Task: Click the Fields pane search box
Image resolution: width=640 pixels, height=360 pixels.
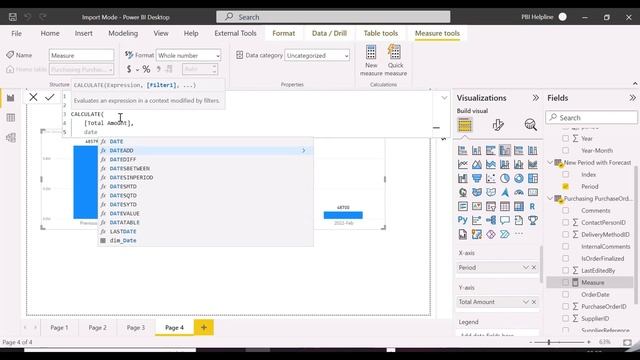Action: click(x=591, y=118)
